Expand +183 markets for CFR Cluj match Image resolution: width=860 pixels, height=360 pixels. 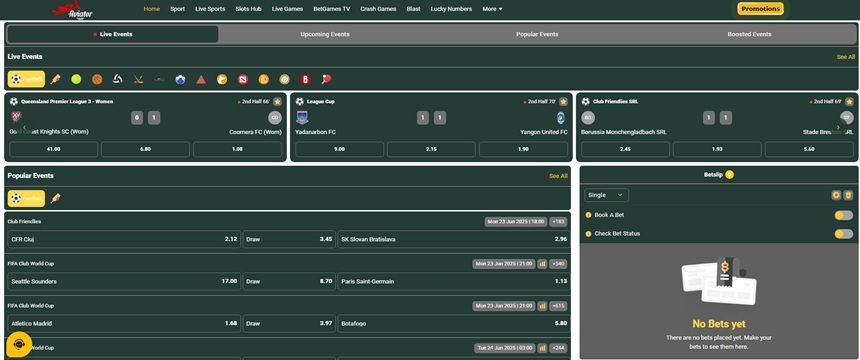coord(558,222)
